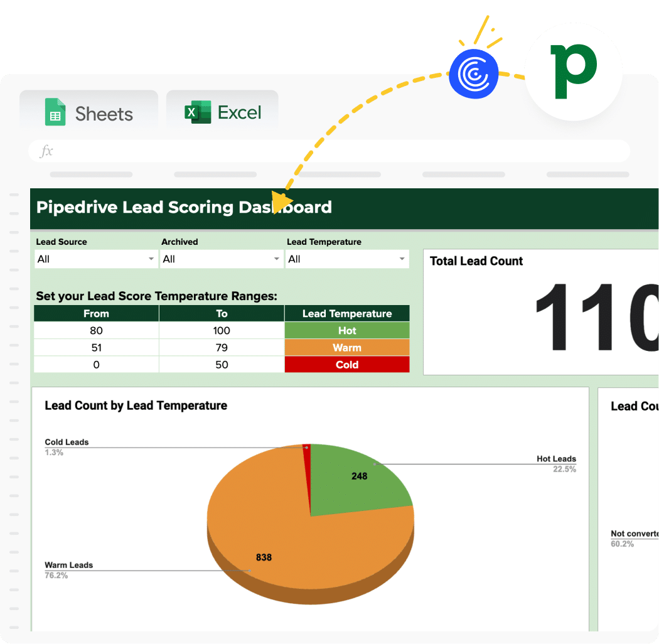Click the 76.2% percentage label
The image size is (659, 644).
click(56, 576)
